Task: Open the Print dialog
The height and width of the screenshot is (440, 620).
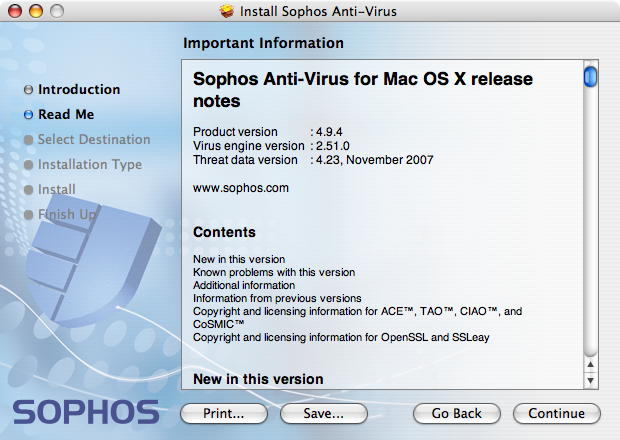Action: tap(224, 413)
